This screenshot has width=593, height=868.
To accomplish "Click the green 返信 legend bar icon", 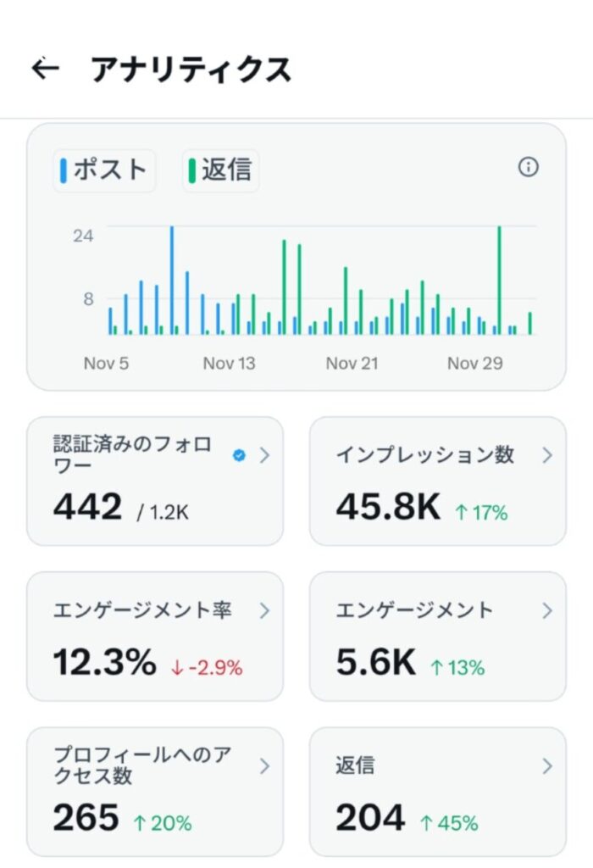I will (191, 170).
